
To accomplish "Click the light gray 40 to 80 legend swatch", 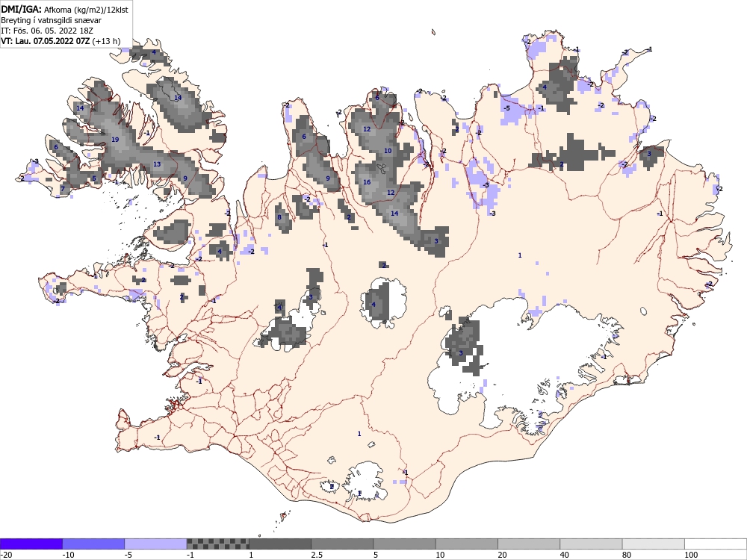I will point(591,544).
